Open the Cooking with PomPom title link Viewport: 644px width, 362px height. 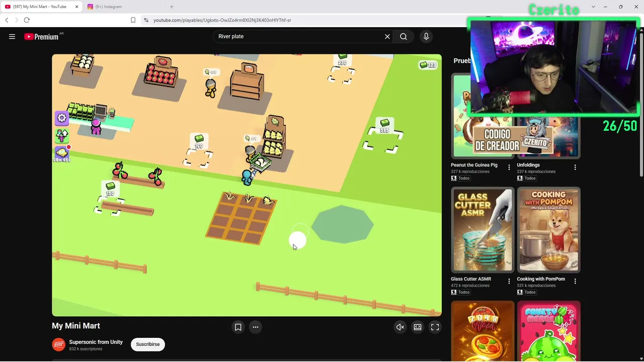pos(541,279)
